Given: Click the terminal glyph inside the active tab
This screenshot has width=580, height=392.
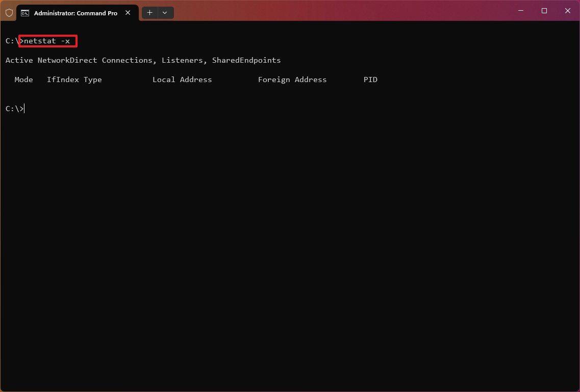Looking at the screenshot, I should [x=26, y=13].
